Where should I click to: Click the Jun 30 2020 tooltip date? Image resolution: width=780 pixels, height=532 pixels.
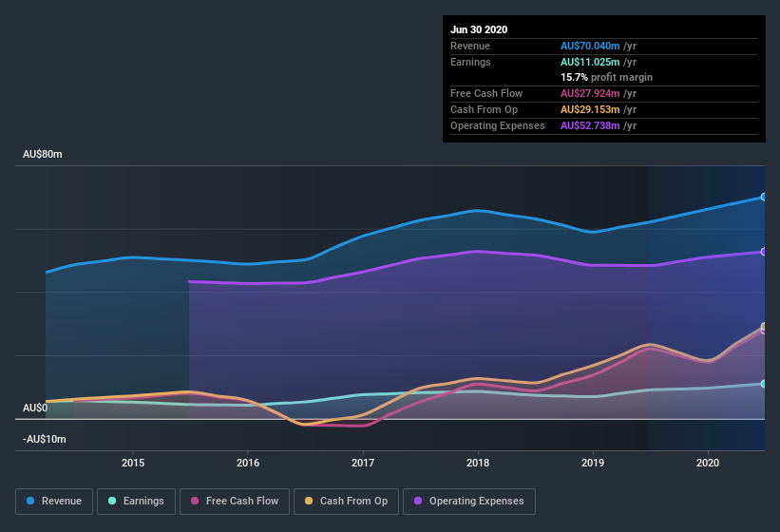(479, 29)
